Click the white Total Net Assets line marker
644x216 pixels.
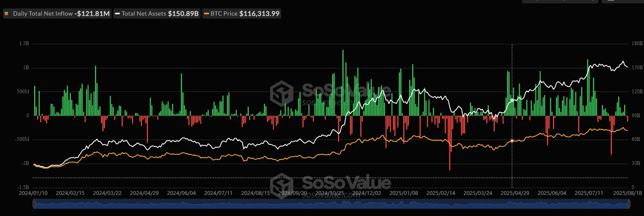[117, 13]
